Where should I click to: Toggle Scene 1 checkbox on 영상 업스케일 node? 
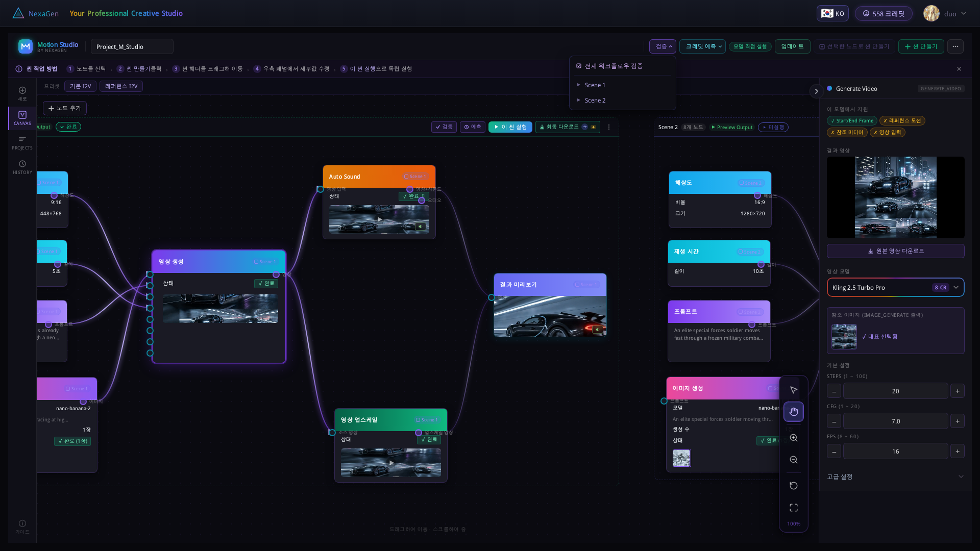click(x=418, y=420)
